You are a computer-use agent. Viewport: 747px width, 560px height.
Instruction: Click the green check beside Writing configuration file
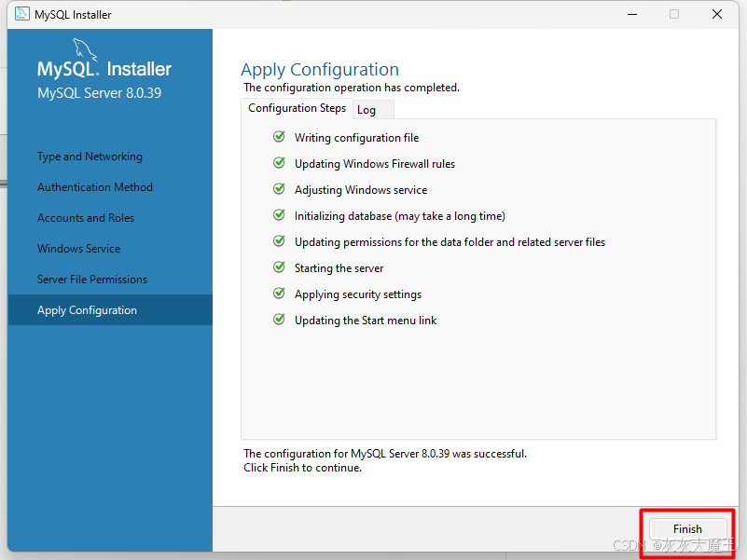click(x=279, y=137)
